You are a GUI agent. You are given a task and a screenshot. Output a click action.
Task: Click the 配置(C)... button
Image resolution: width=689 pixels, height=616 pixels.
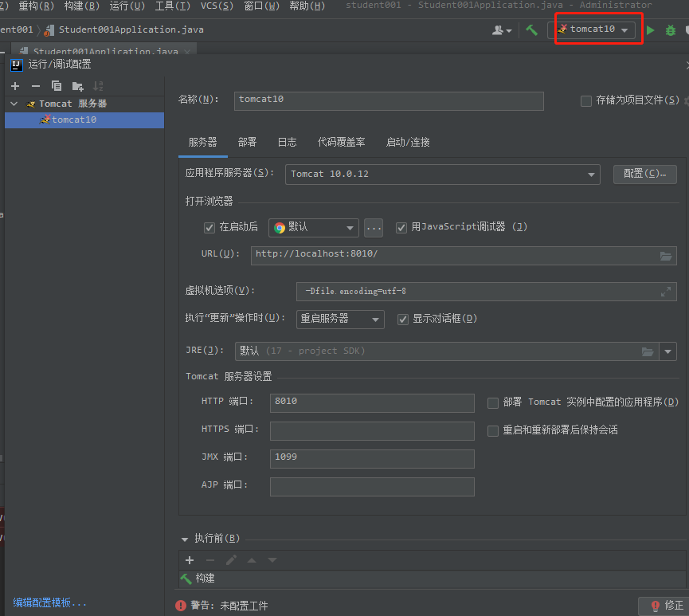coord(644,174)
